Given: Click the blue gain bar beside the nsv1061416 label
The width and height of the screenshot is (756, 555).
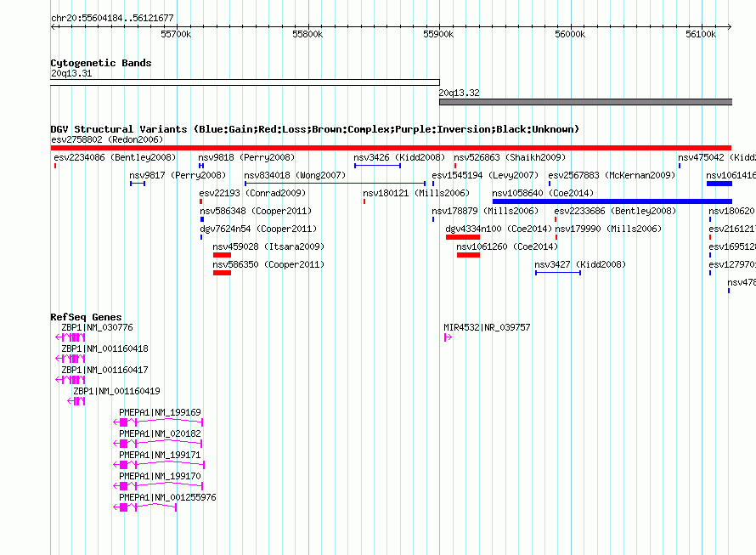Looking at the screenshot, I should pyautogui.click(x=719, y=184).
